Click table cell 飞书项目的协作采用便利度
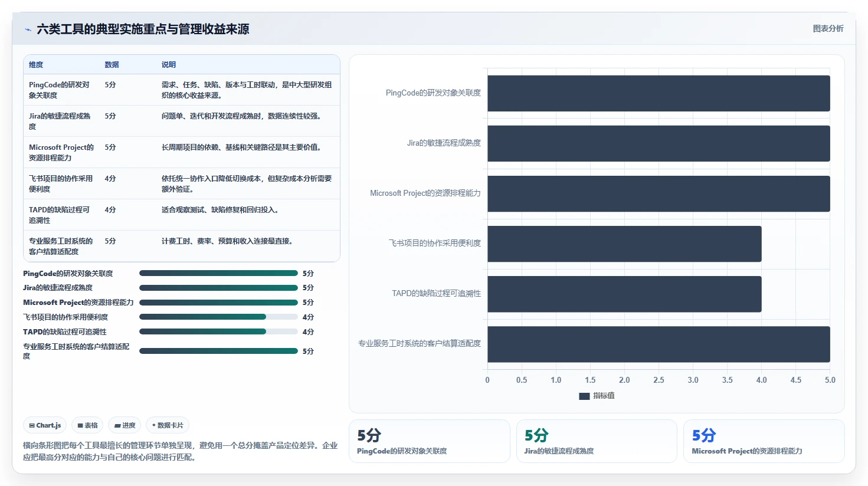Image resolution: width=868 pixels, height=486 pixels. click(61, 183)
